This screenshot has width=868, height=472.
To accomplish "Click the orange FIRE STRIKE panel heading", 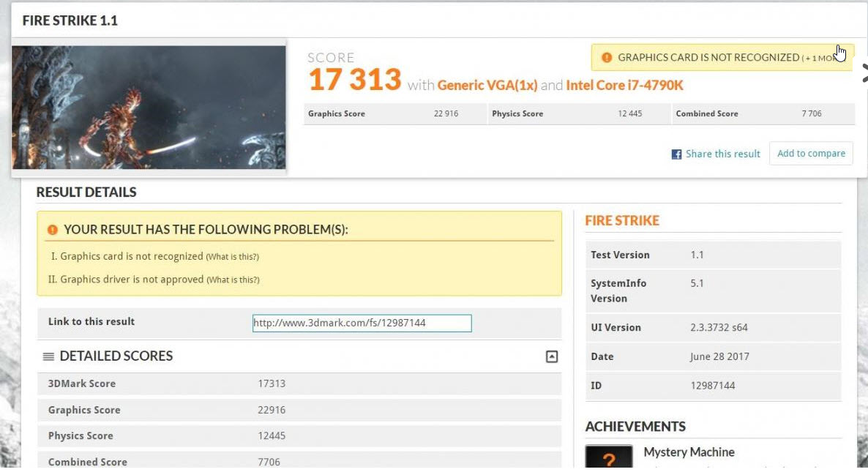I will (621, 221).
